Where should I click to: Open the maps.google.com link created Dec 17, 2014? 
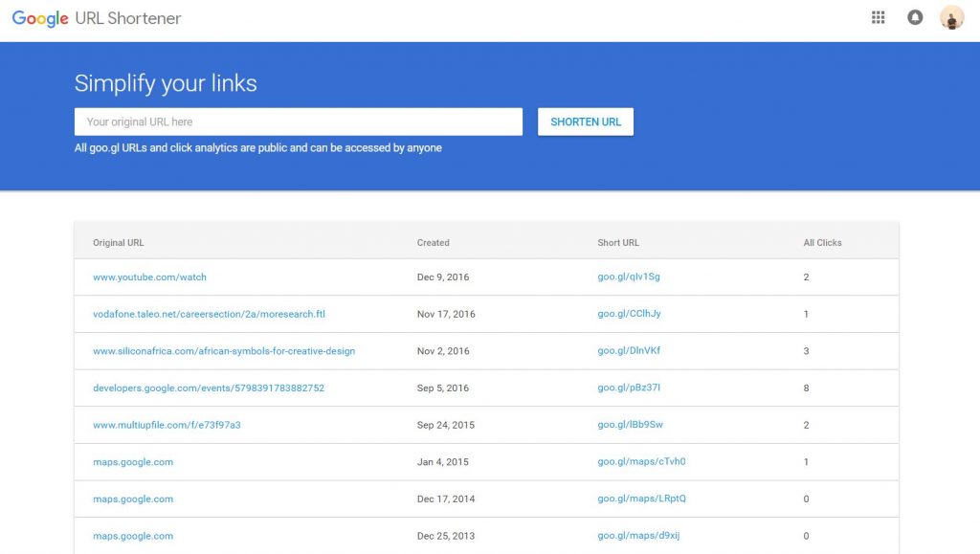(x=133, y=499)
